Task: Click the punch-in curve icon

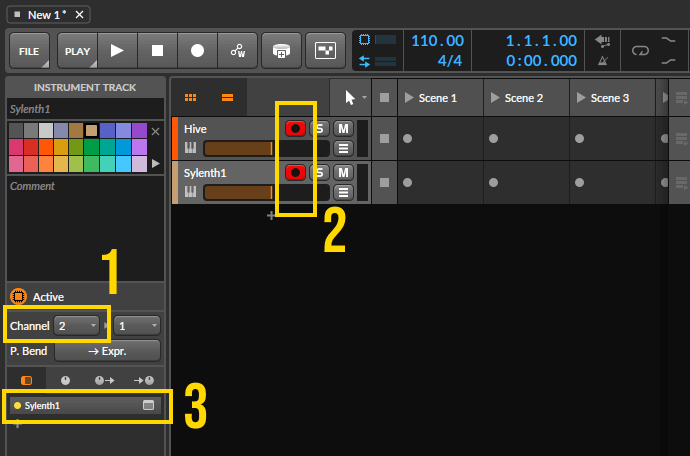Action: pyautogui.click(x=668, y=40)
